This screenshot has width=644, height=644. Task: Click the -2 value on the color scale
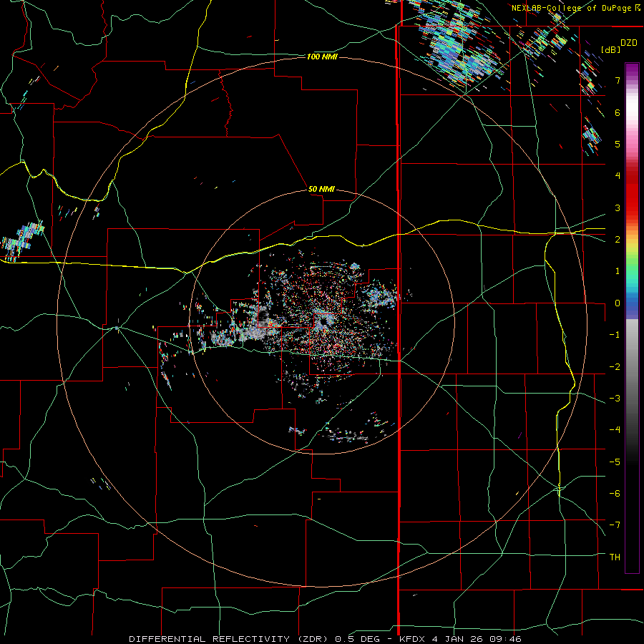pyautogui.click(x=615, y=367)
